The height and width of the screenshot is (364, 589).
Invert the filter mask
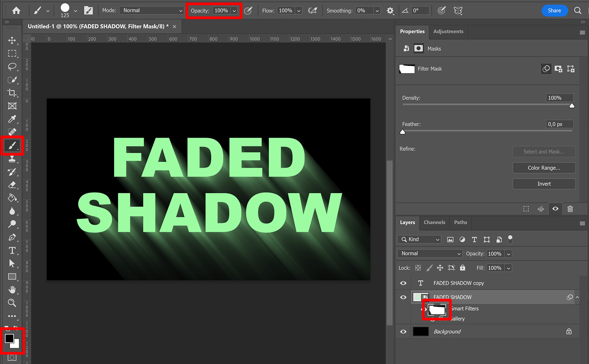pyautogui.click(x=544, y=184)
